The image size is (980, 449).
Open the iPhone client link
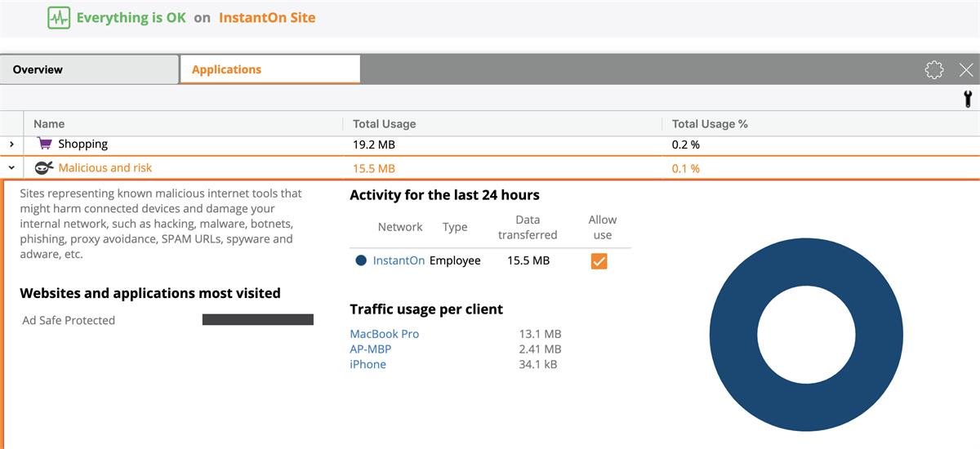pos(367,364)
